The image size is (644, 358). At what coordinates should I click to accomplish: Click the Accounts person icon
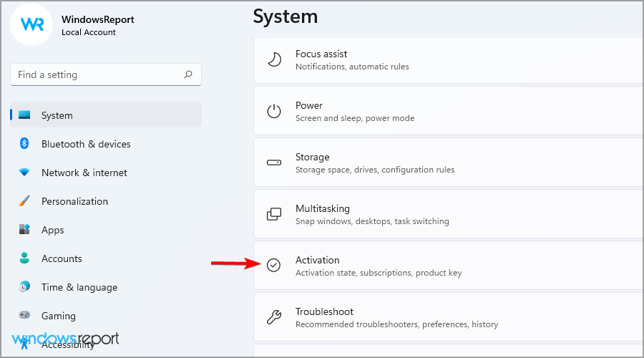[x=24, y=258]
